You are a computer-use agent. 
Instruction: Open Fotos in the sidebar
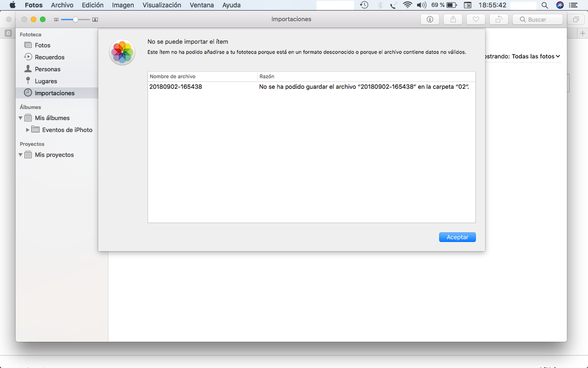pyautogui.click(x=42, y=45)
